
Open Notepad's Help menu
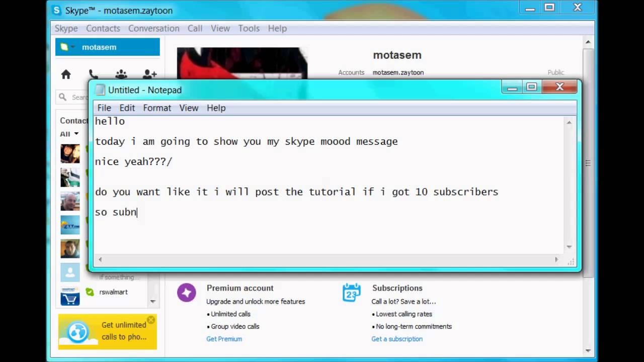(x=216, y=108)
